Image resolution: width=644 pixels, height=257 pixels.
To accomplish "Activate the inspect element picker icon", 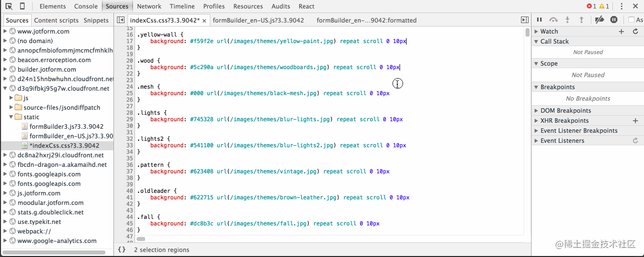I will (x=9, y=7).
